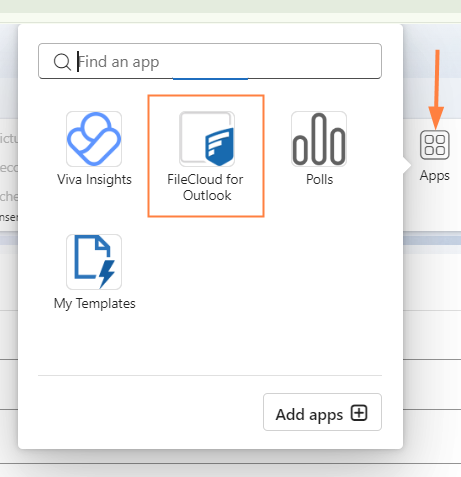
Task: Select the My Templates text label
Action: click(x=95, y=304)
